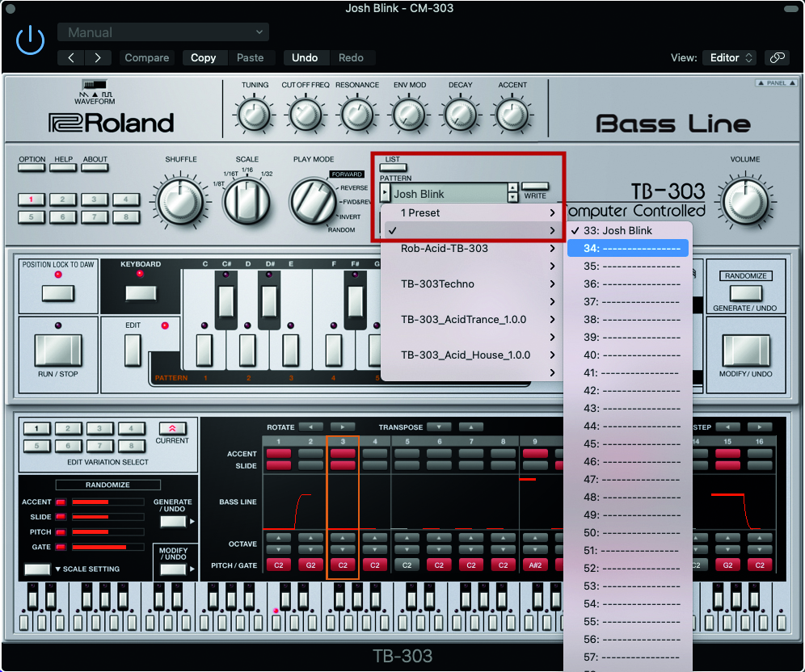The image size is (805, 672).
Task: Expand Rob-Acid-TB-303 submenu
Action: 472,248
